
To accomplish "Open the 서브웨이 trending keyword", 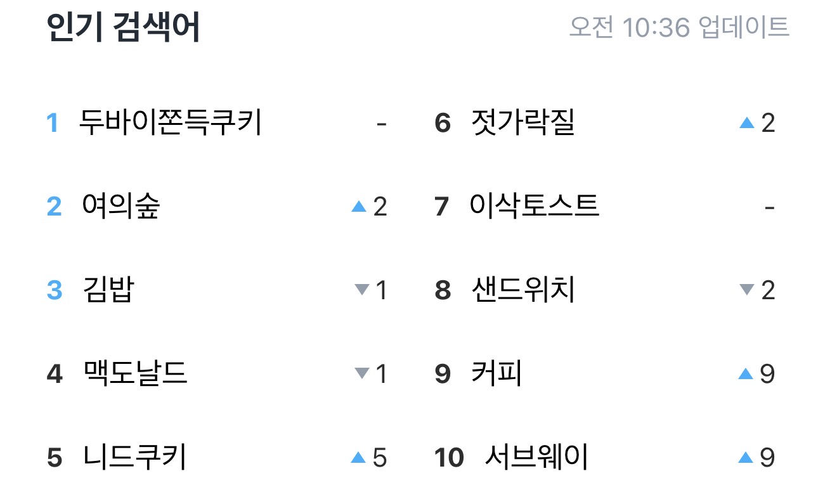I will [x=536, y=457].
